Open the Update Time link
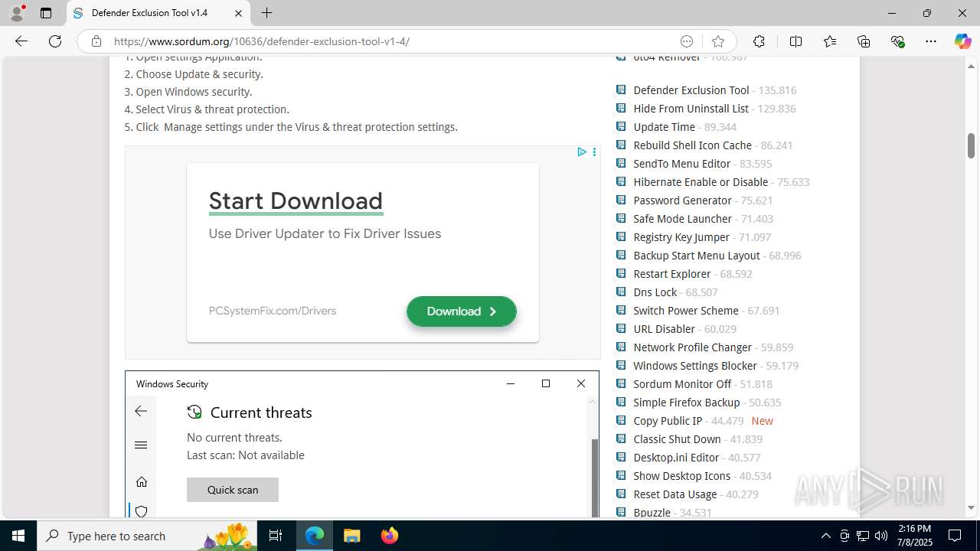980x551 pixels. pos(664,127)
